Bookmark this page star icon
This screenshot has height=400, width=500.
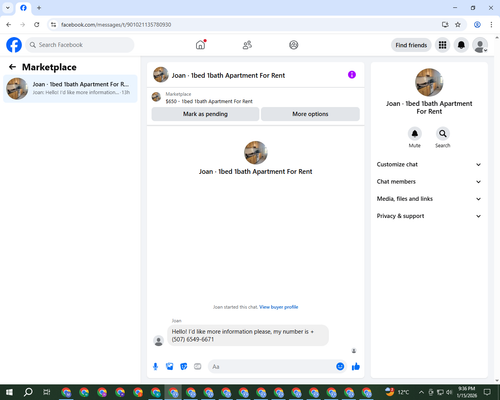(x=458, y=24)
